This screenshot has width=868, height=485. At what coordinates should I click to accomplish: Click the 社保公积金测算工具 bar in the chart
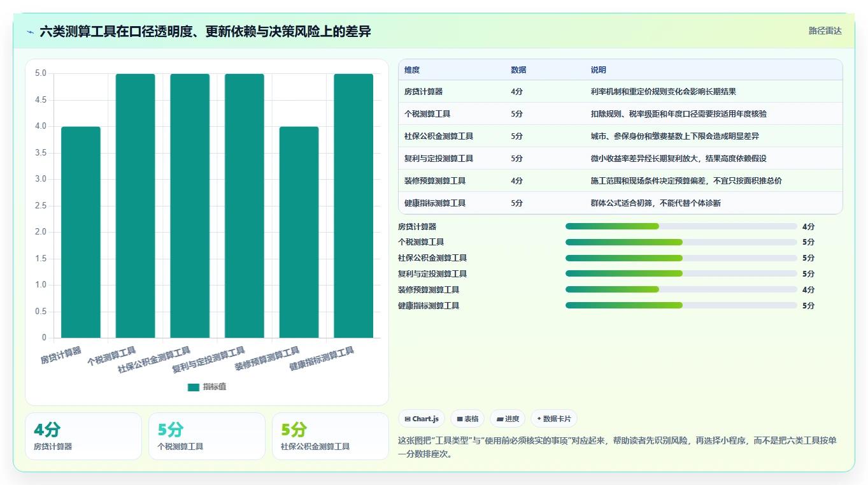pos(190,206)
